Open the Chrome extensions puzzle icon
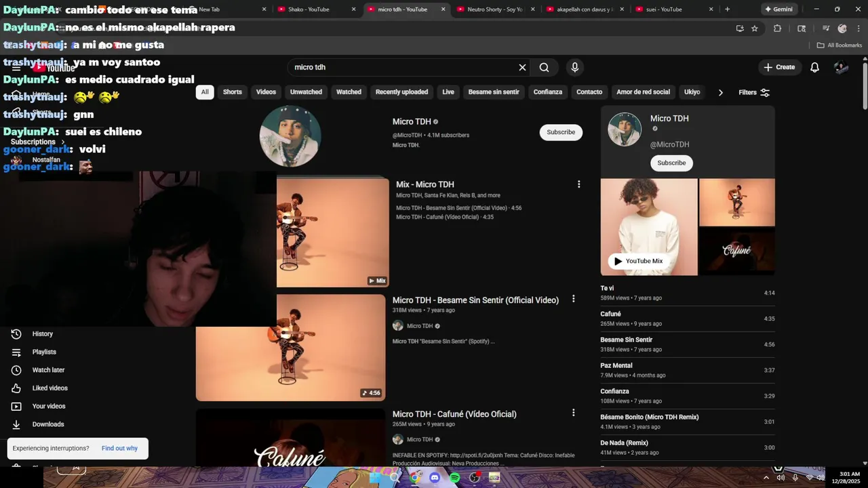The image size is (868, 488). [777, 28]
